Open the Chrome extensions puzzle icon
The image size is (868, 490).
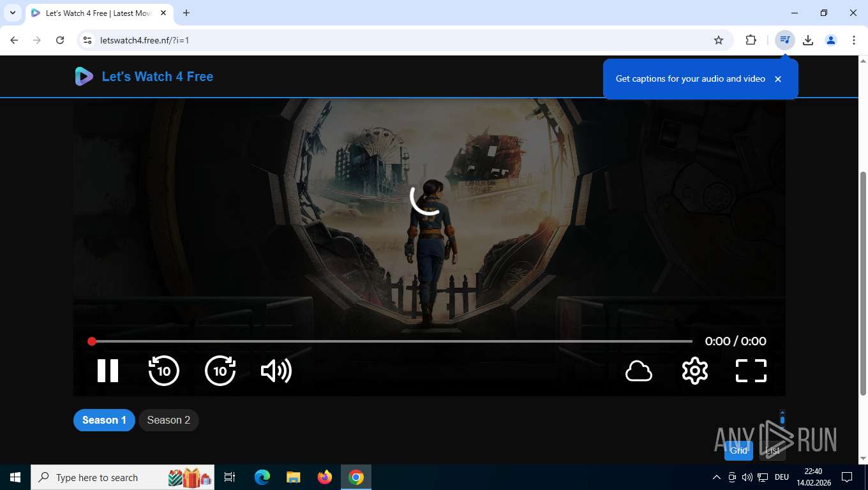click(x=751, y=40)
